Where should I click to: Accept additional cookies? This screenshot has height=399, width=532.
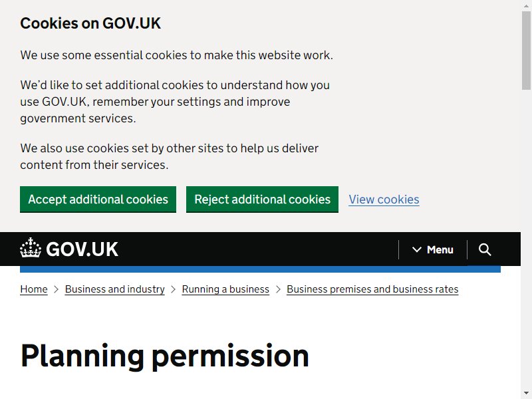pyautogui.click(x=98, y=199)
